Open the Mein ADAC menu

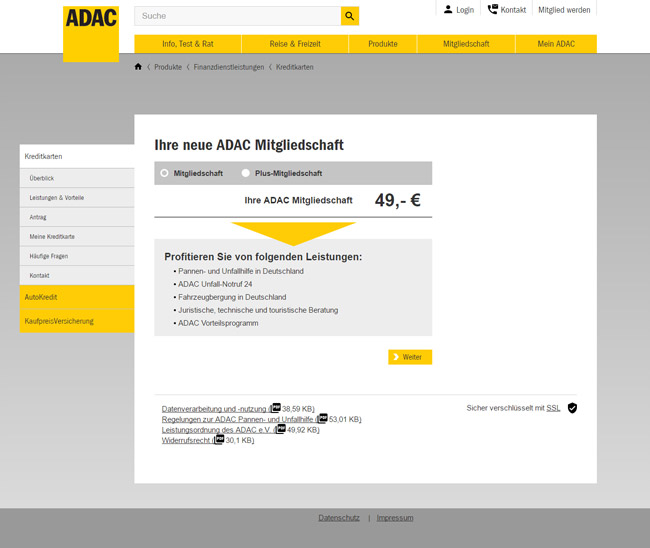point(556,44)
